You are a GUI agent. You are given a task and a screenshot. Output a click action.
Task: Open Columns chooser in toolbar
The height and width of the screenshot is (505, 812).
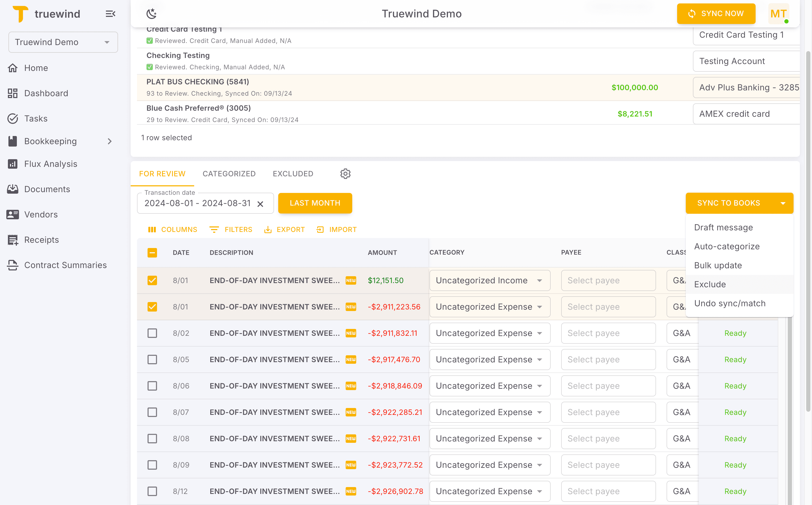pos(172,230)
